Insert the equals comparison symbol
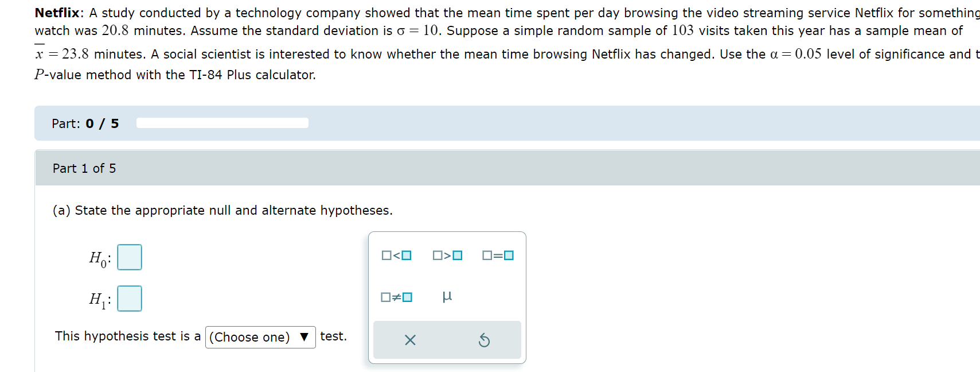Screen dimensions: 980x372 [x=497, y=256]
